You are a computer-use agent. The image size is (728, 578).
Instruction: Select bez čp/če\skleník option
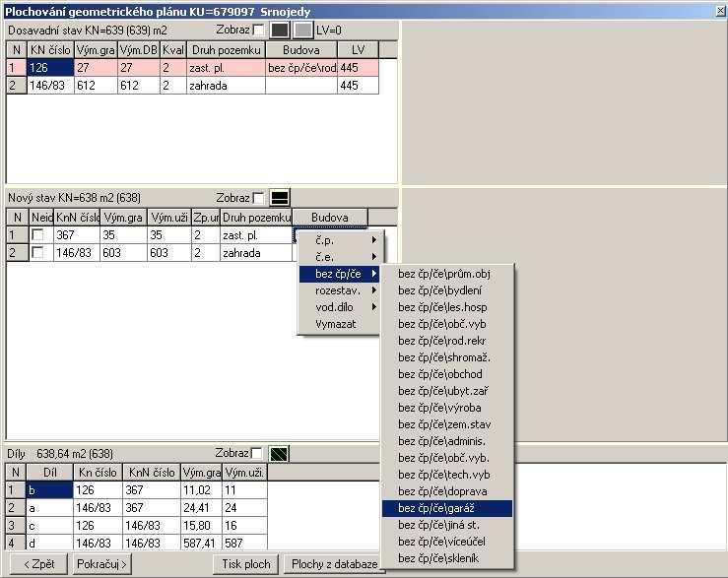[x=447, y=558]
